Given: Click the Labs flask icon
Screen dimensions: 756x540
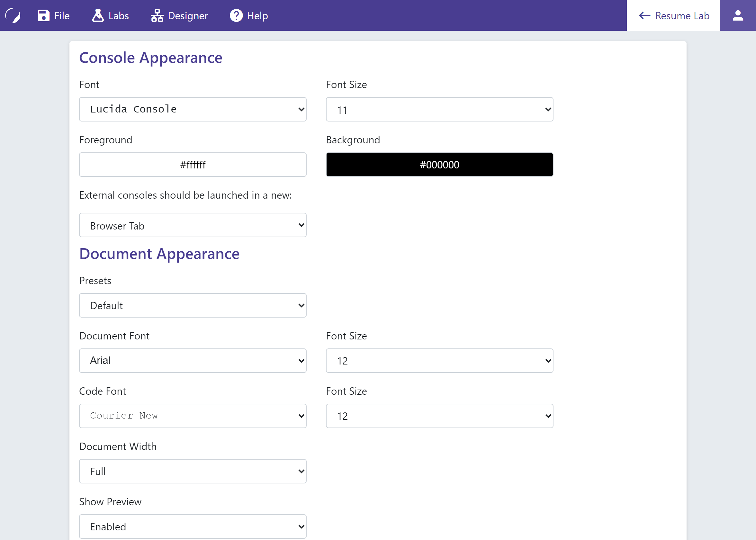Looking at the screenshot, I should 98,15.
